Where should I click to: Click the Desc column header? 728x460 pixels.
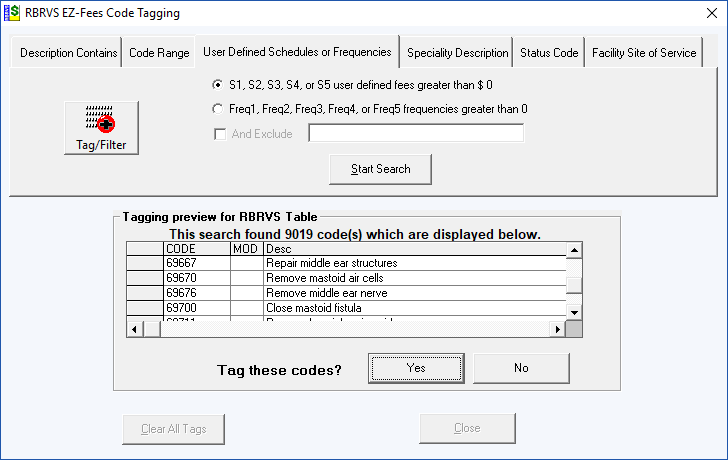pos(415,249)
